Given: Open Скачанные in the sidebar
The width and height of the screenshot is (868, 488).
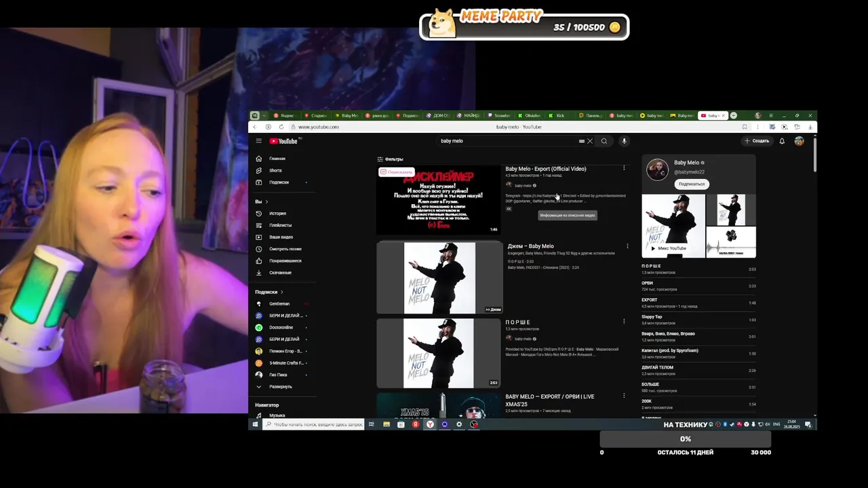Looking at the screenshot, I should click(280, 272).
